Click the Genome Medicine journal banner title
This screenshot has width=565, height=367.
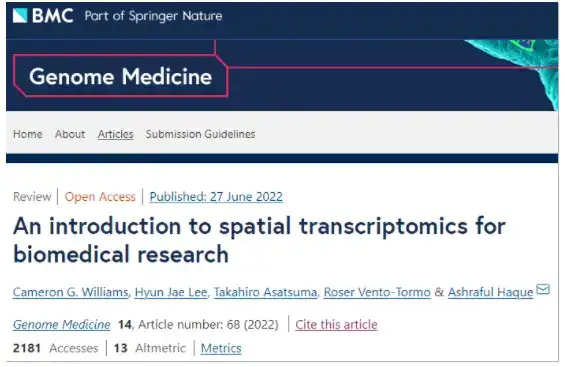point(120,76)
